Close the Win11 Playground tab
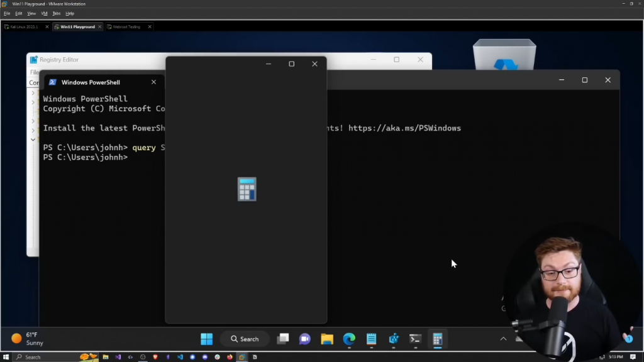The height and width of the screenshot is (362, 644). [x=99, y=26]
